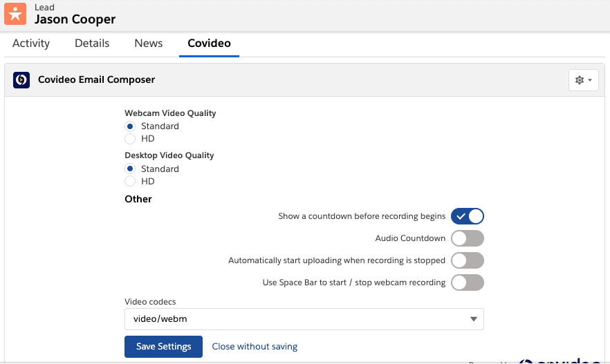Enable the Audio Countdown toggle
This screenshot has width=610, height=364.
coord(468,238)
